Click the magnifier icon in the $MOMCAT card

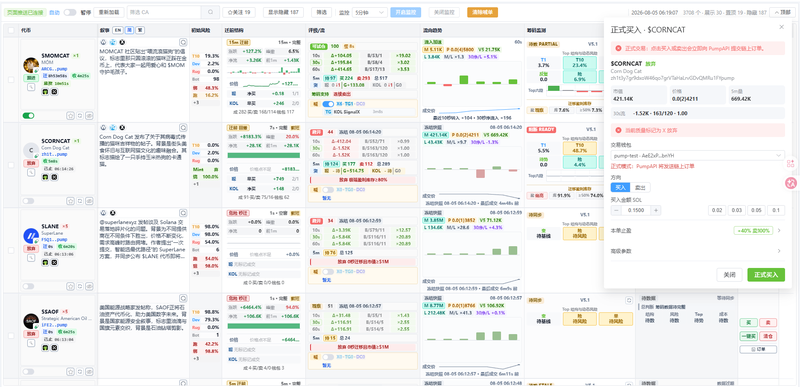(x=31, y=87)
